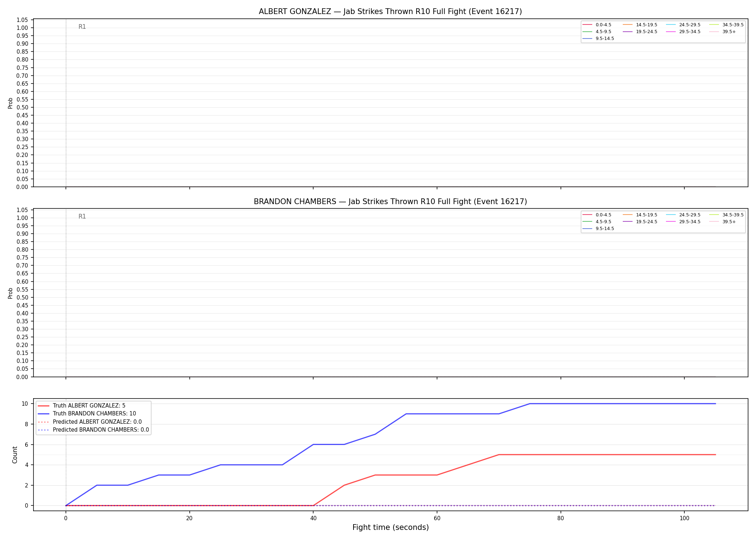The image size is (756, 540).
Task: Click the BRANDON CHAMBERS Jab Strikes chart title
Action: coord(390,202)
